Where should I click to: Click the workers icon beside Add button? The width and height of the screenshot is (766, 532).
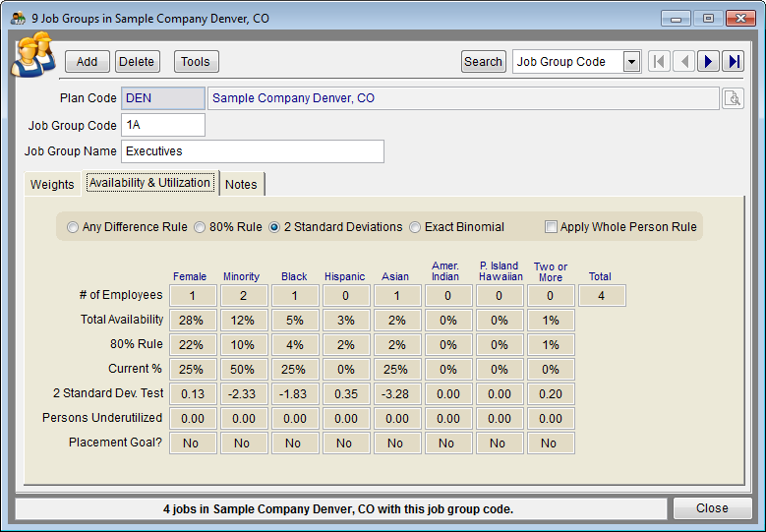tap(33, 55)
